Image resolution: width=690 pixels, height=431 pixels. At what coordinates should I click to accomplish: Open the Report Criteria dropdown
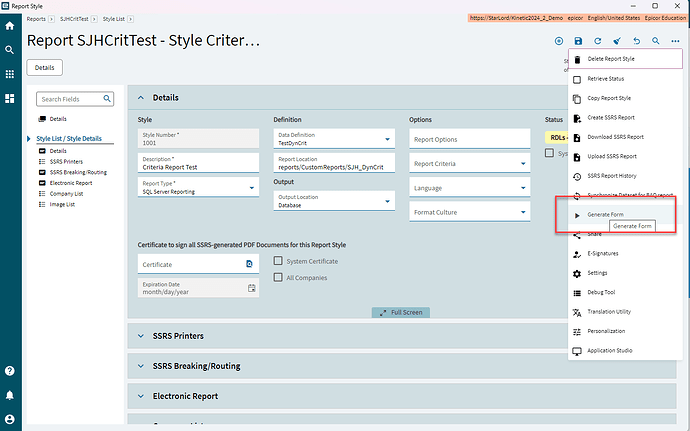[523, 163]
